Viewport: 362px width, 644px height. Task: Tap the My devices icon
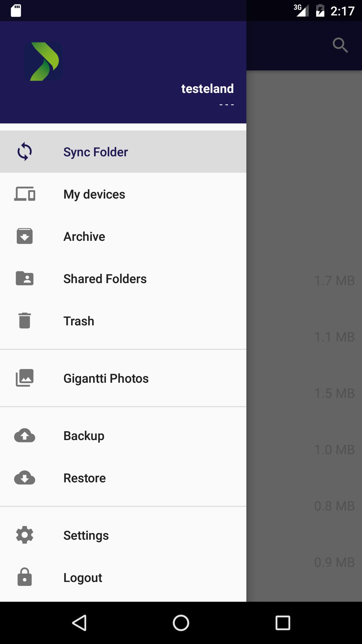coord(24,194)
